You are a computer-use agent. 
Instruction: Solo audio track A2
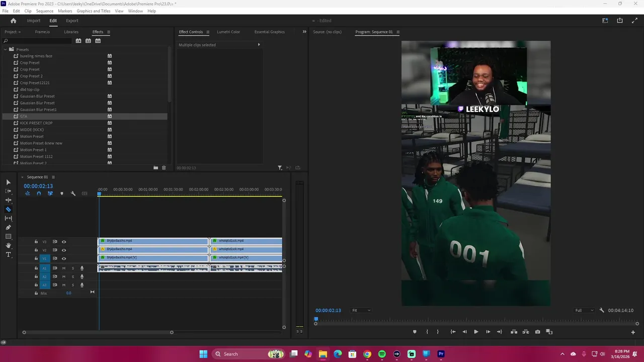point(72,277)
